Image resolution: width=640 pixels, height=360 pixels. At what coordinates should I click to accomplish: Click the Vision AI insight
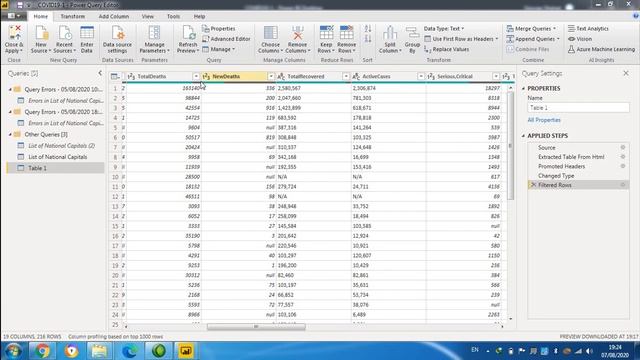(x=580, y=39)
